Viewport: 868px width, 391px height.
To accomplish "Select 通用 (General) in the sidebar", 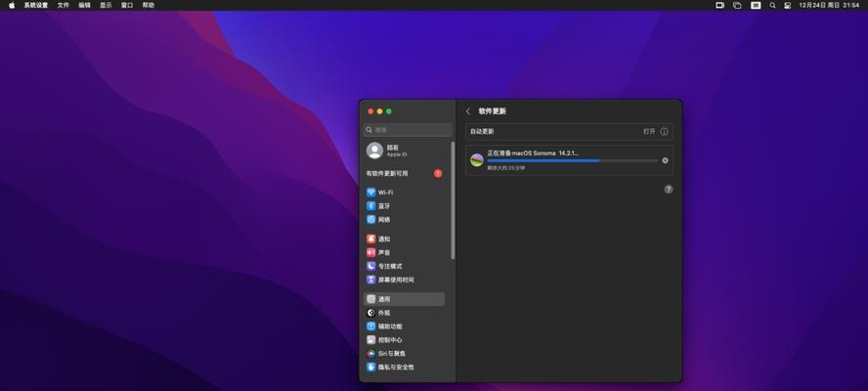I will (x=404, y=299).
